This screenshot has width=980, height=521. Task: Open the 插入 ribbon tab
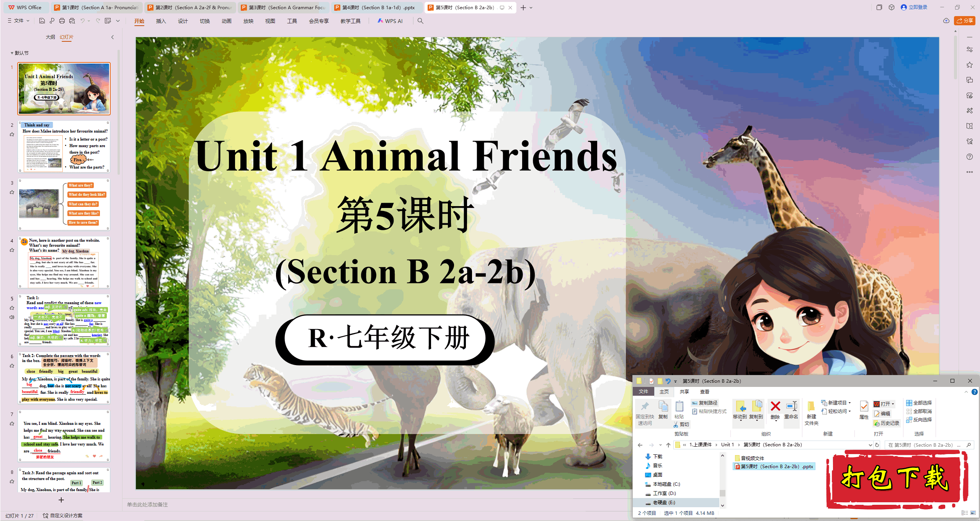tap(161, 21)
